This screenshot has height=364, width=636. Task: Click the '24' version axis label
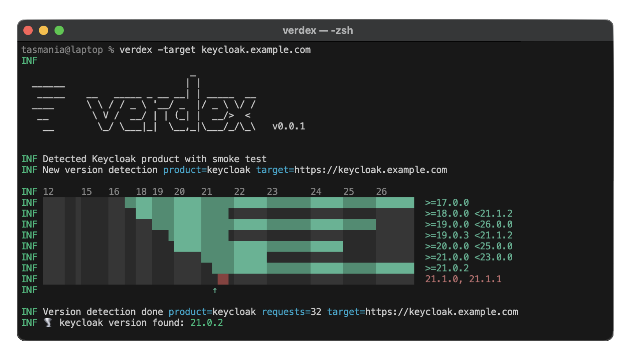(316, 192)
